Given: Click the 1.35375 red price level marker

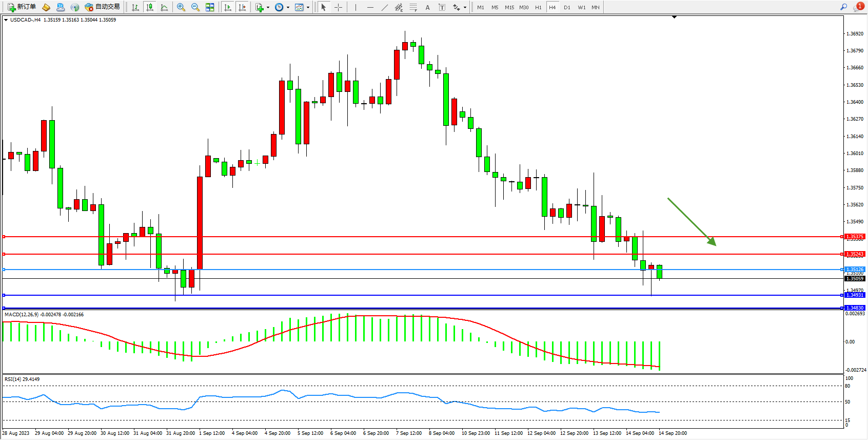Looking at the screenshot, I should tap(855, 237).
